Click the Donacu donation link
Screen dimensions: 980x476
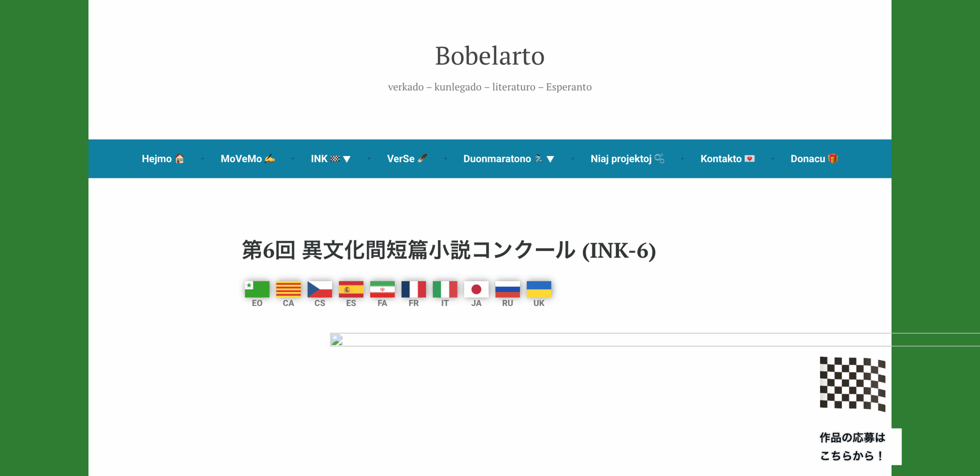click(x=814, y=159)
